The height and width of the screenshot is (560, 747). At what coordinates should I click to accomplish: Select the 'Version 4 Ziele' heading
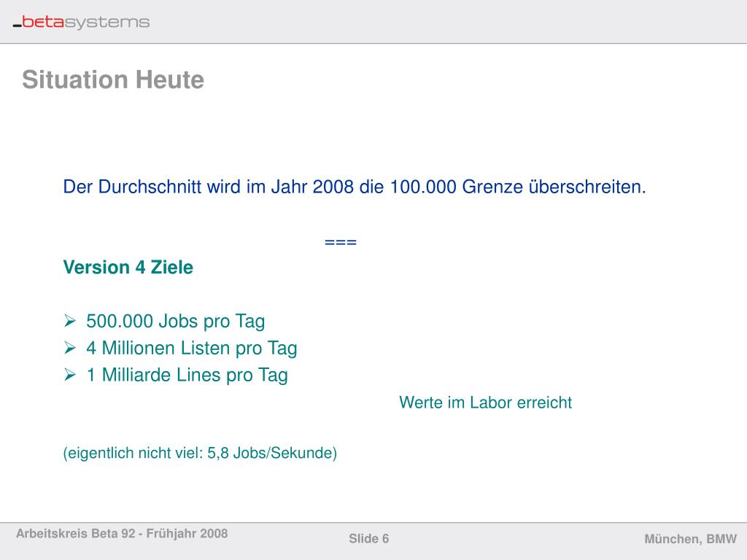pyautogui.click(x=128, y=267)
